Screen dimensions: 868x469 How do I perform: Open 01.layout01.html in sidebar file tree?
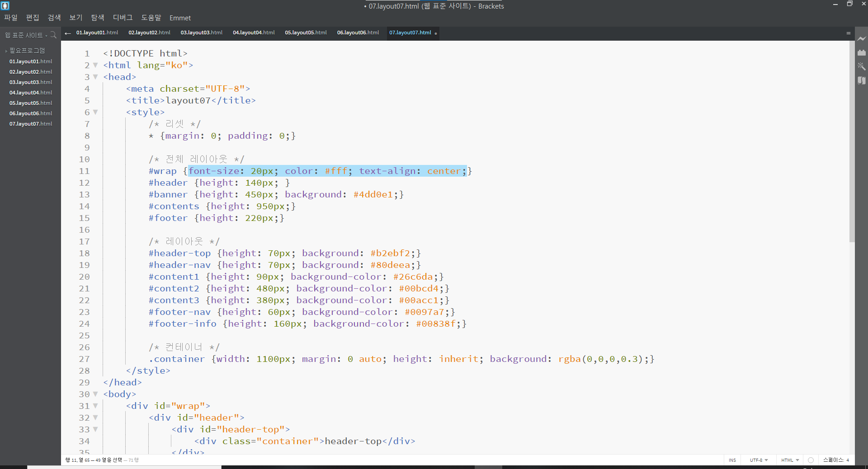tap(31, 61)
